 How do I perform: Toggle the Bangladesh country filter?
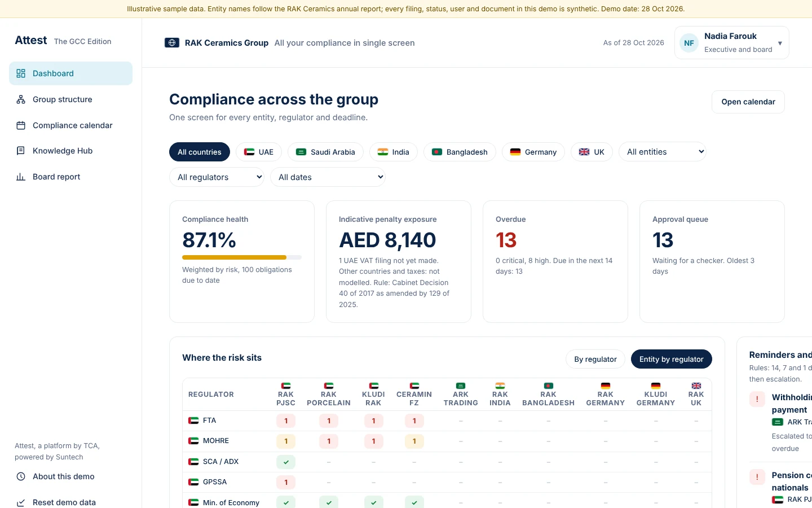point(460,152)
